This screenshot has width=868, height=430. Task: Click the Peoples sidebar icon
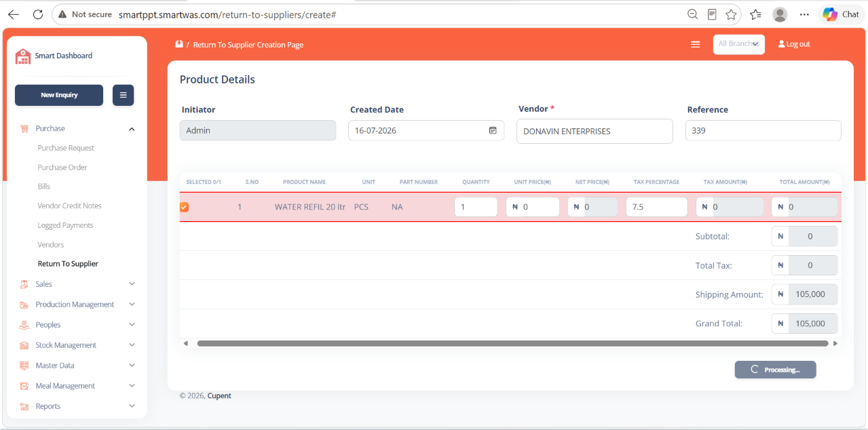point(24,325)
